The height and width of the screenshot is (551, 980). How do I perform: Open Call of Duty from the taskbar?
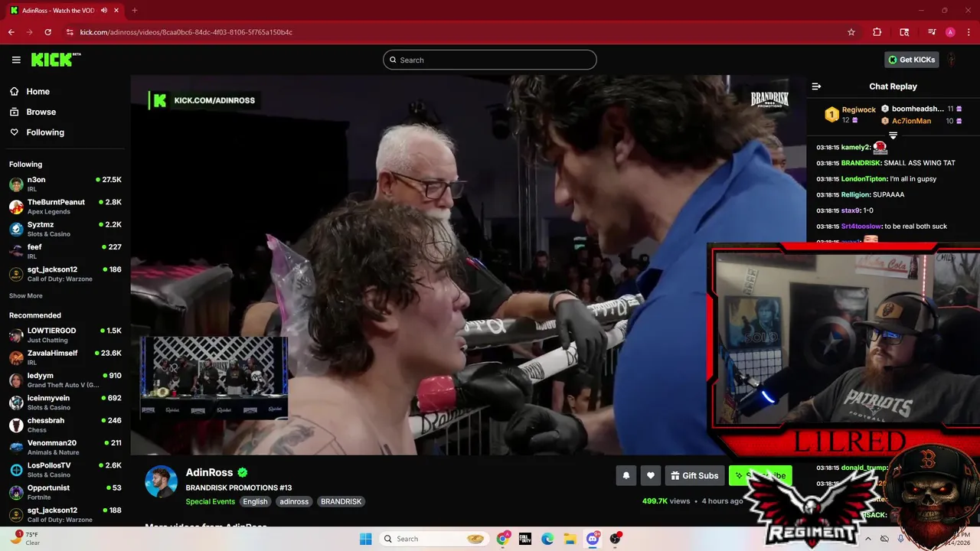(525, 539)
